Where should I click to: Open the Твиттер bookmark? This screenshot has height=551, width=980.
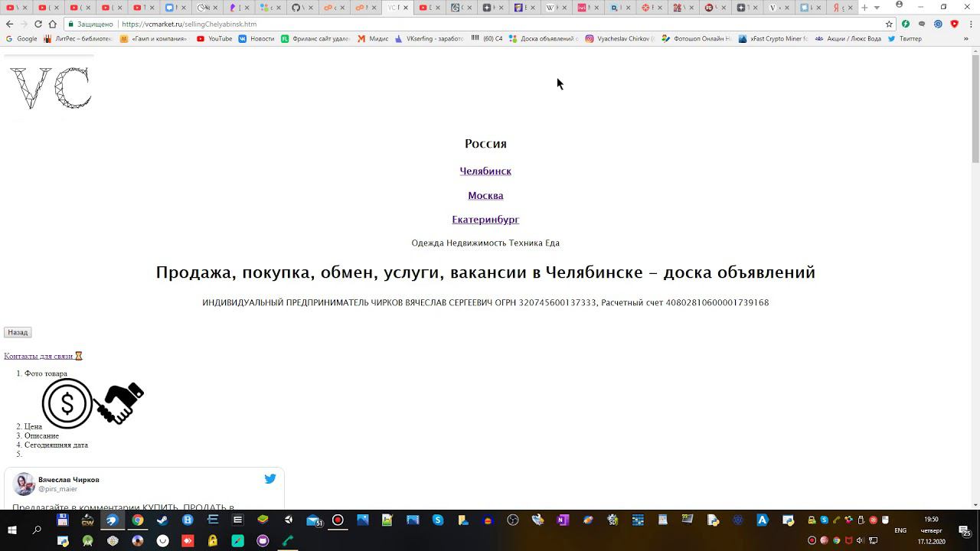pos(904,38)
